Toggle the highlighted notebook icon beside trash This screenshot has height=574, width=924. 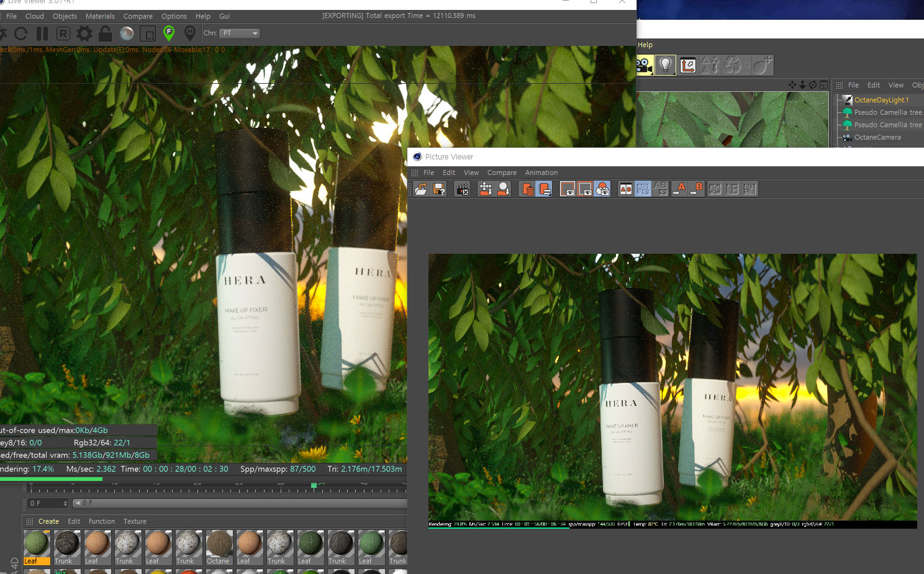[544, 189]
